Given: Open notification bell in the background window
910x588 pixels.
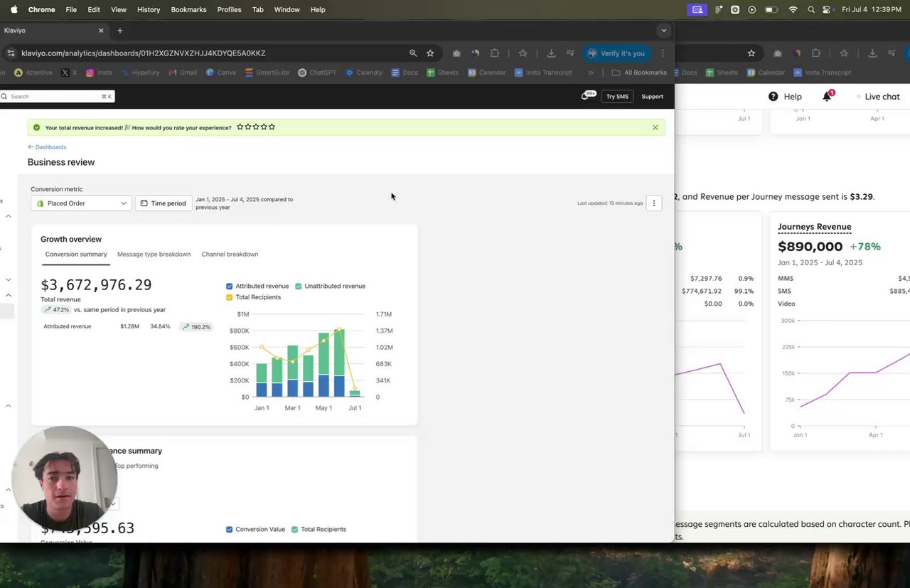Looking at the screenshot, I should pos(827,97).
